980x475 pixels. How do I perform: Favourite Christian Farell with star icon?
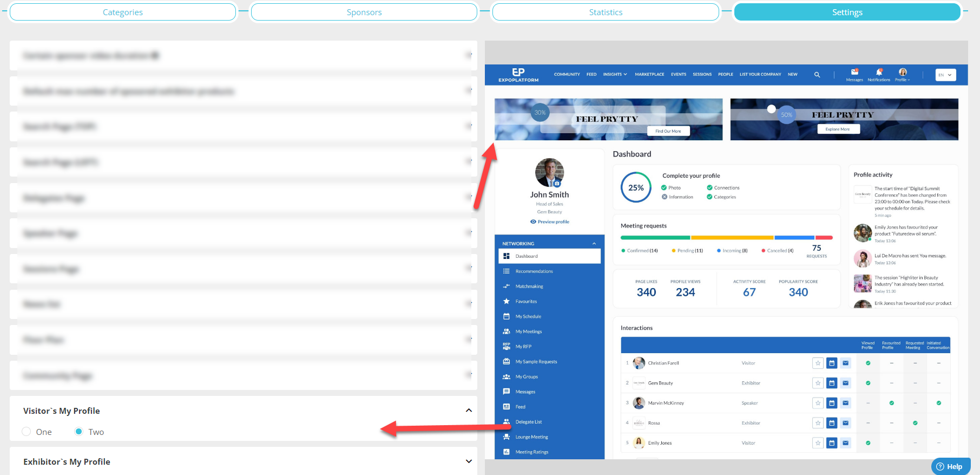[x=818, y=363]
